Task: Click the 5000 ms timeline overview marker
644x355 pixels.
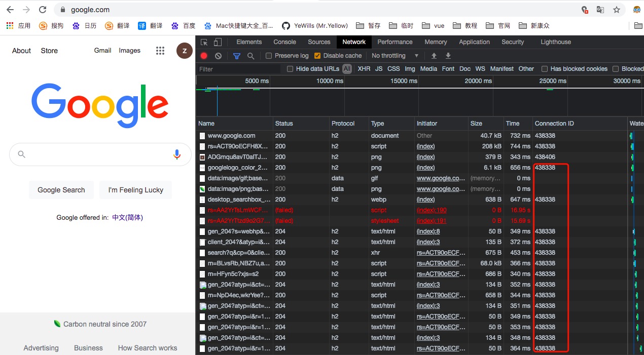Action: [x=257, y=81]
